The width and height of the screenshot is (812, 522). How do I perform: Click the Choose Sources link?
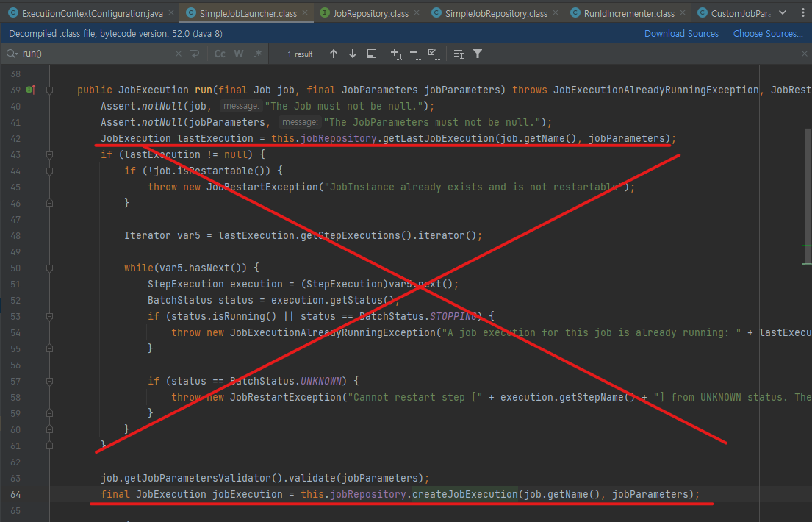point(768,34)
